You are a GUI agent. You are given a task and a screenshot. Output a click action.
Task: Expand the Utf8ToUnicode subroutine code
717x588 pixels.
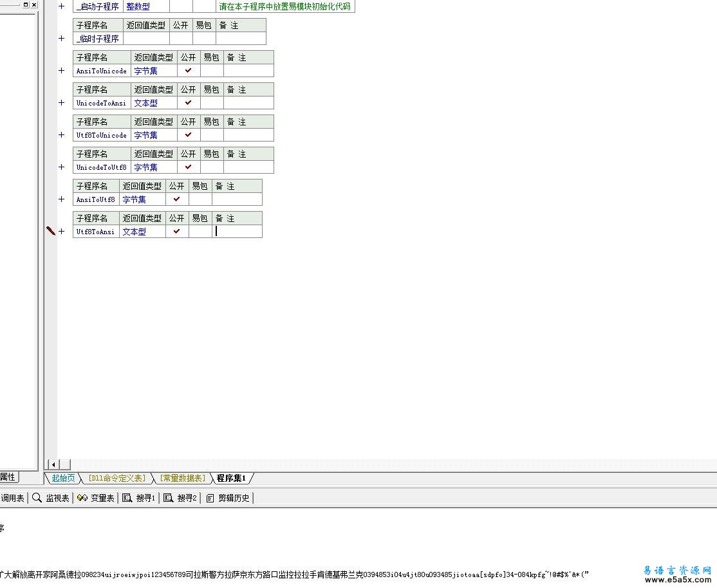tap(62, 135)
